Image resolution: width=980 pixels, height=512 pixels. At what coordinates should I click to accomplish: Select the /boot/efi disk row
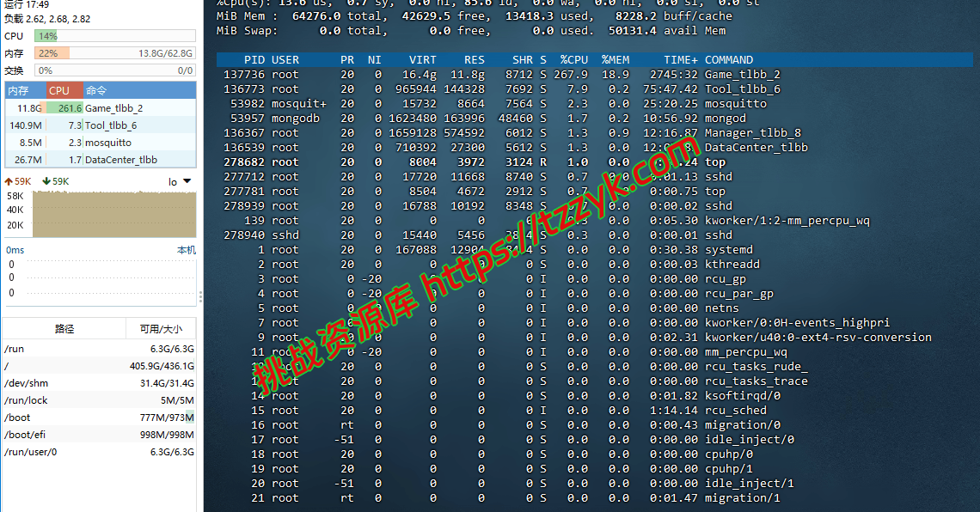click(100, 435)
